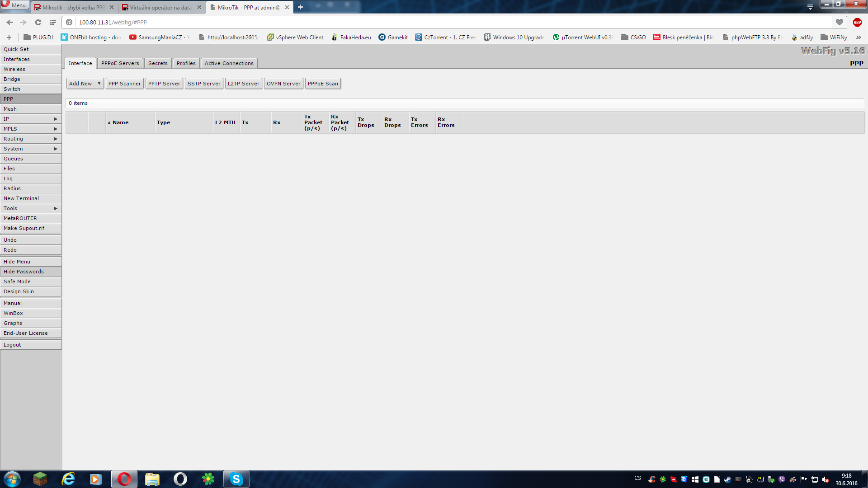Toggle Hide Passwords in the sidebar
The image size is (868, 488).
pos(31,272)
